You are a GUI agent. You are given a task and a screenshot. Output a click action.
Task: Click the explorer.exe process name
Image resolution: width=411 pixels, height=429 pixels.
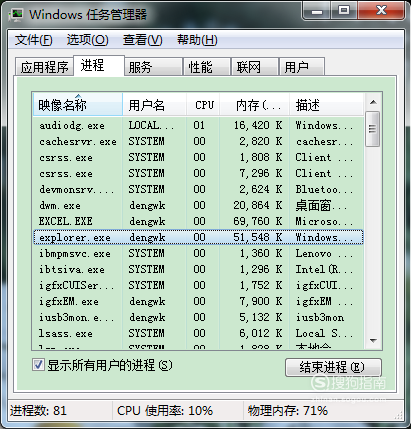(x=75, y=238)
